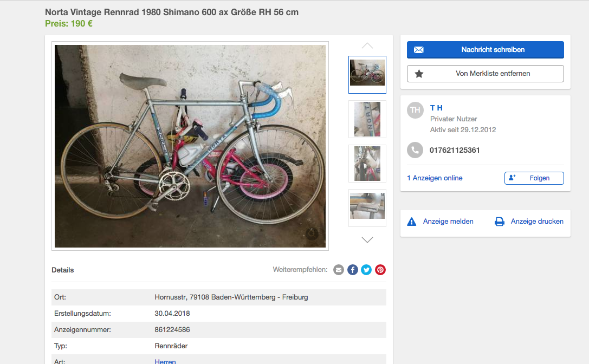
Task: Select the fourth photo thumbnail
Action: (367, 208)
